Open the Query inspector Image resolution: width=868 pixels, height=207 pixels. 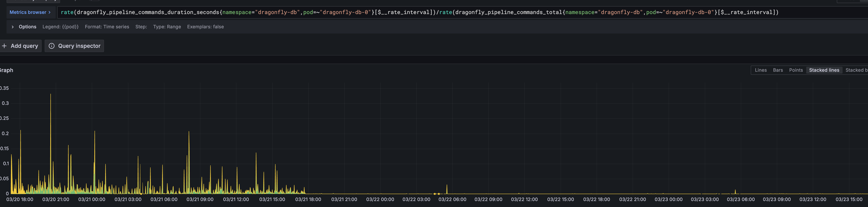pyautogui.click(x=74, y=46)
